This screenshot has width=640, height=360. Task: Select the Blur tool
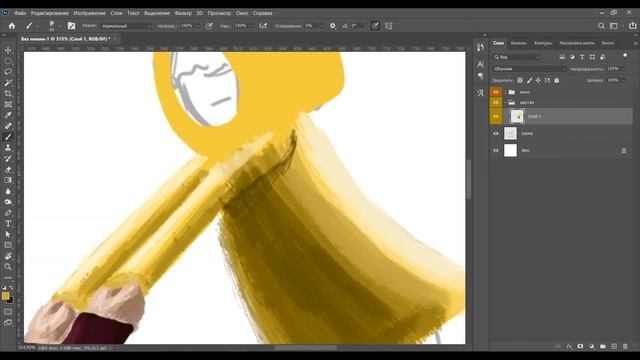8,191
